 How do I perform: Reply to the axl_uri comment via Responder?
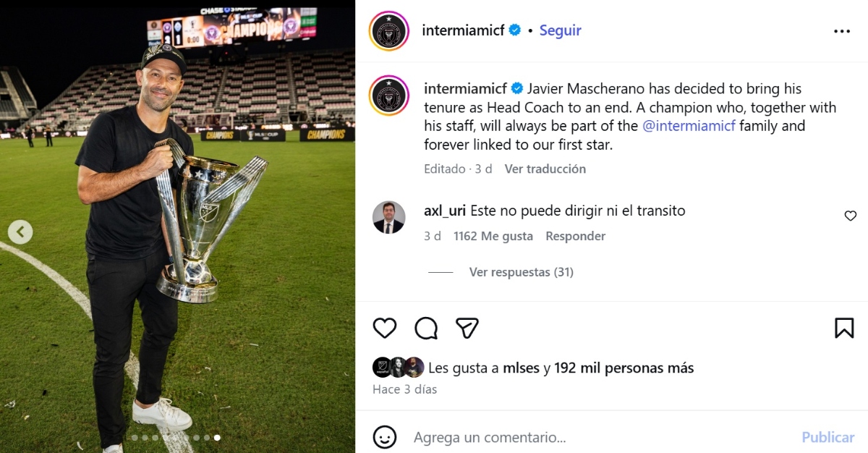[575, 236]
